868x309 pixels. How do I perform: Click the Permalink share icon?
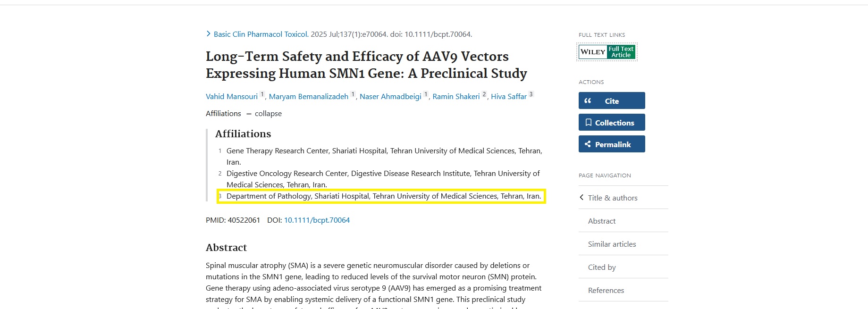(x=588, y=144)
